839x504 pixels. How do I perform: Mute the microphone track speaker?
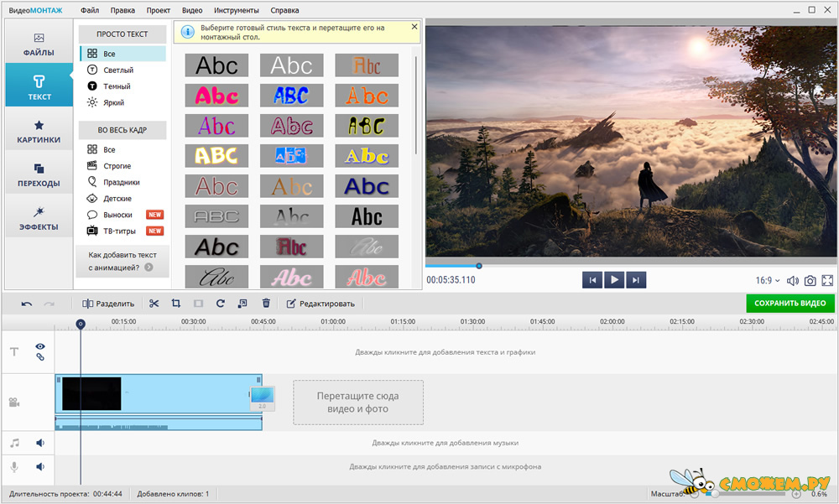40,466
